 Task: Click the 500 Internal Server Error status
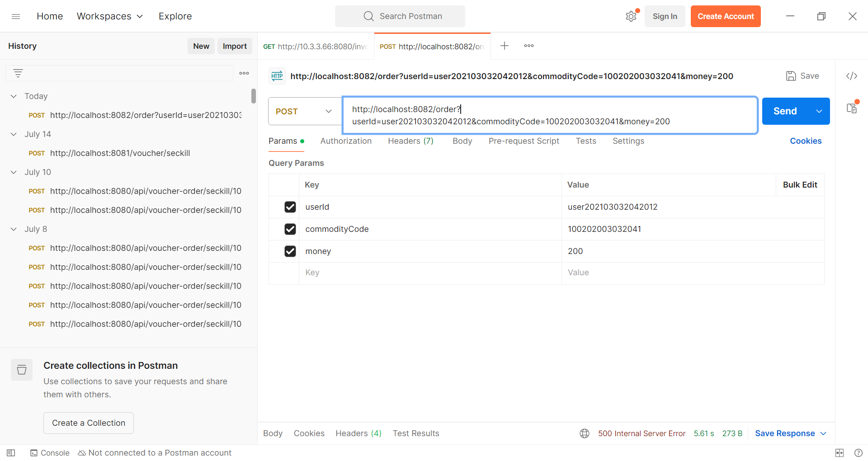coord(642,433)
